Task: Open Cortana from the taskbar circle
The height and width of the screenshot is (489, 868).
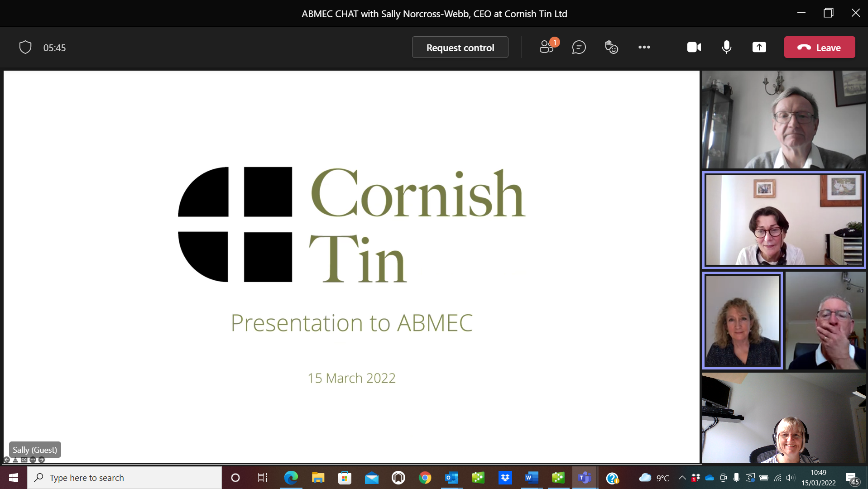Action: point(235,478)
